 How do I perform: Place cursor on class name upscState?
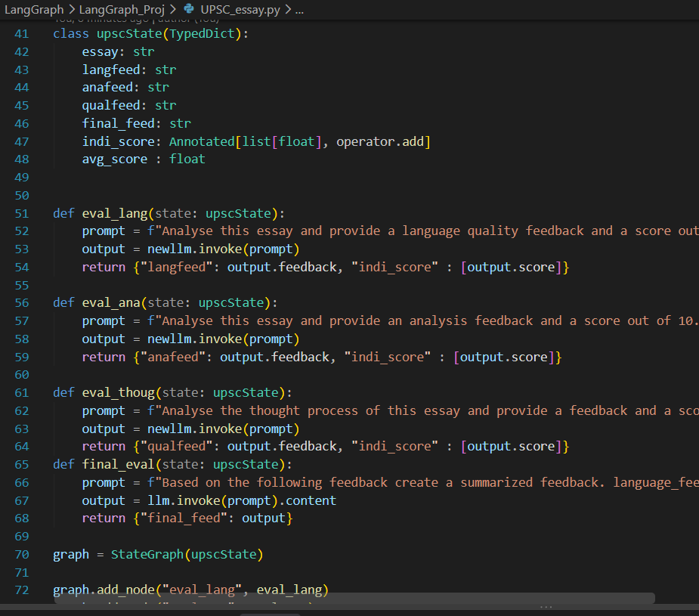(x=129, y=34)
